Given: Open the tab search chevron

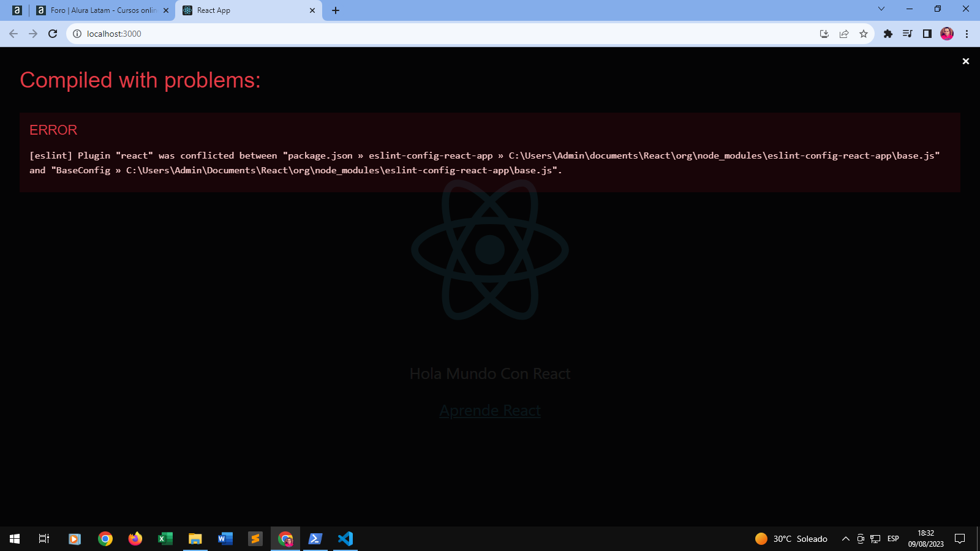Looking at the screenshot, I should 881,9.
